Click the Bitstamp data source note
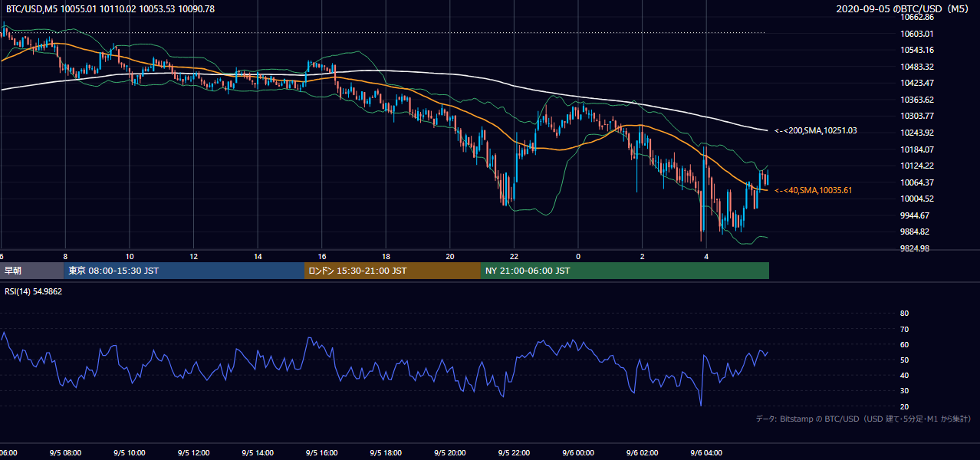This screenshot has height=460, width=980. pyautogui.click(x=863, y=419)
